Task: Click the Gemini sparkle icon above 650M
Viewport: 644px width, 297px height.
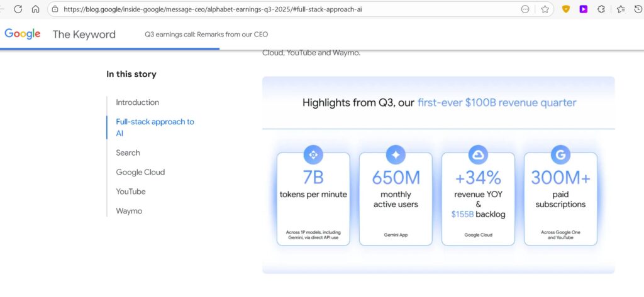Action: pyautogui.click(x=396, y=154)
